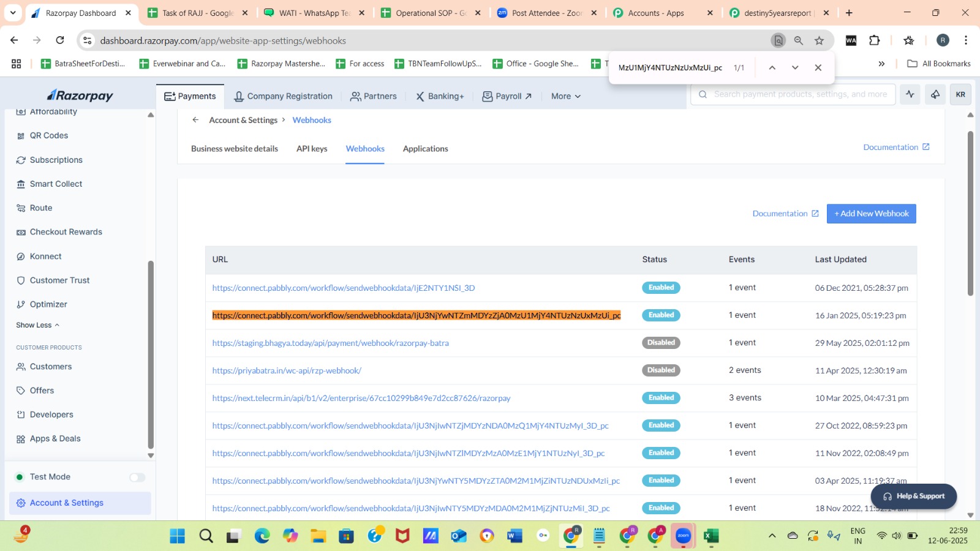Screen dimensions: 980x551
Task: Switch to the Applications tab
Action: (x=426, y=149)
